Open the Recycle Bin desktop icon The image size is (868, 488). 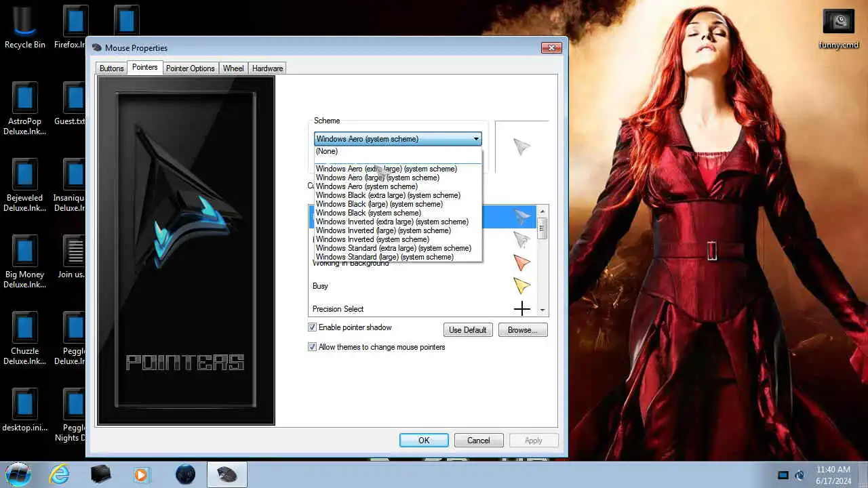24,27
